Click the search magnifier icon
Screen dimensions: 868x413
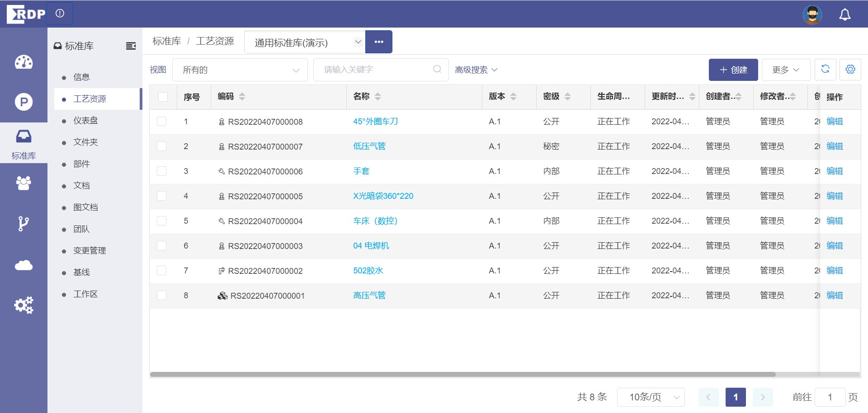tap(437, 69)
